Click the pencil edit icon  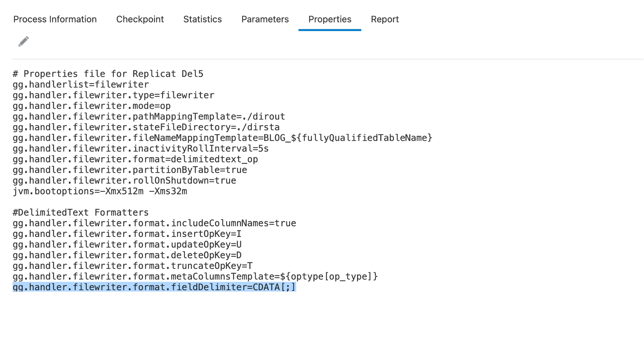click(x=24, y=41)
